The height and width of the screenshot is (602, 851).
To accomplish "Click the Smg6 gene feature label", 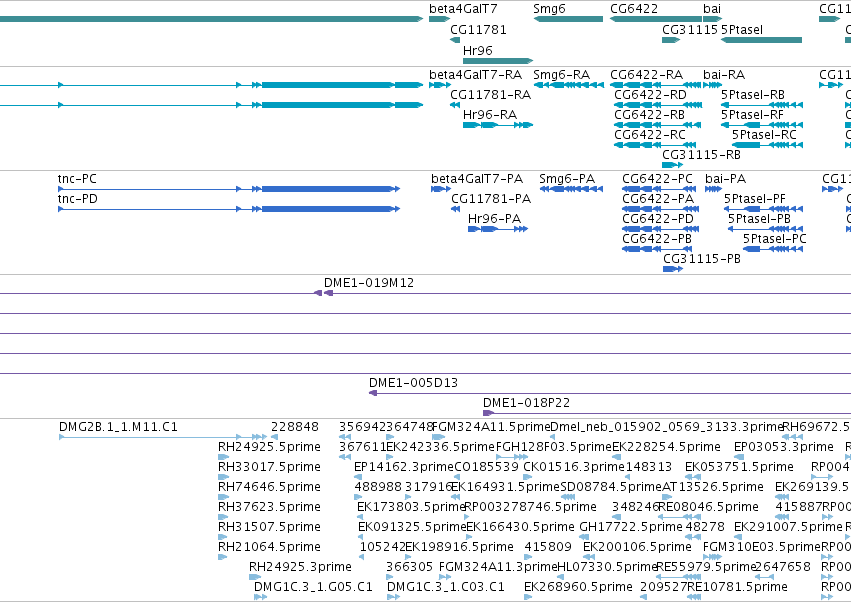I will [x=549, y=9].
